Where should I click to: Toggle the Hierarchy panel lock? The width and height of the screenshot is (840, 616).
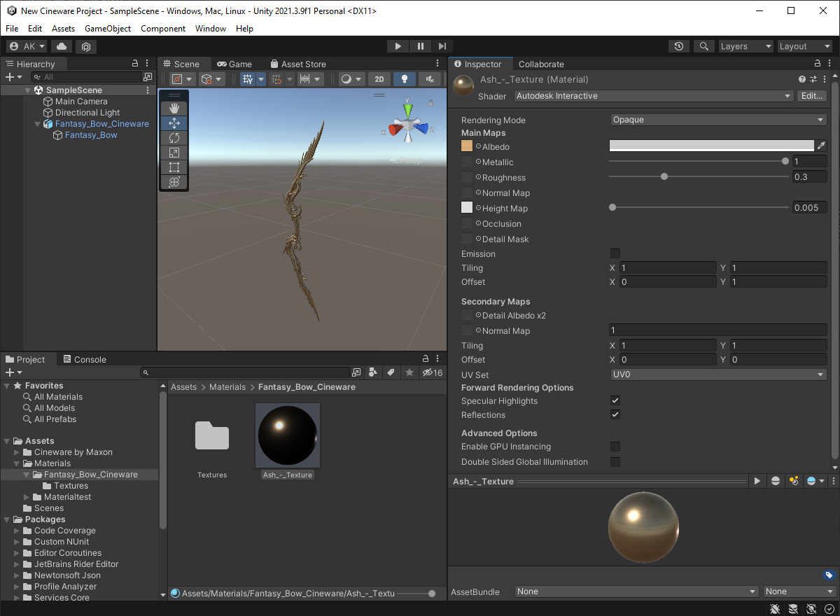(136, 64)
